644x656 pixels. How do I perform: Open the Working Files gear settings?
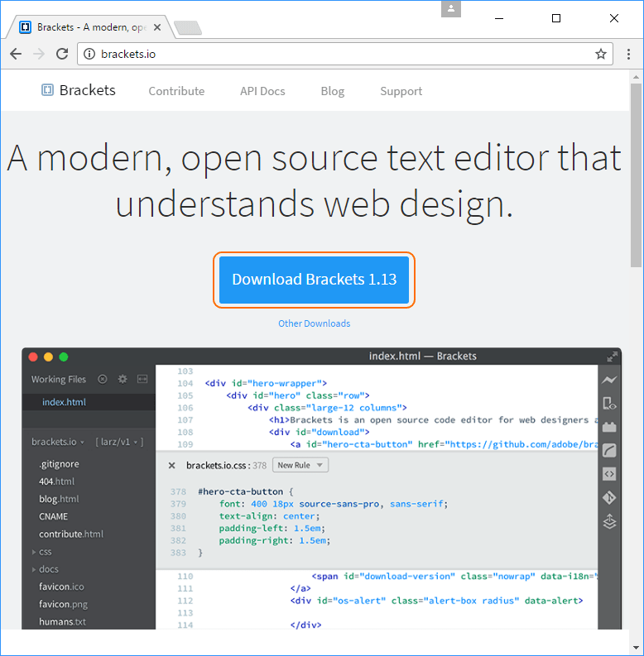(123, 379)
